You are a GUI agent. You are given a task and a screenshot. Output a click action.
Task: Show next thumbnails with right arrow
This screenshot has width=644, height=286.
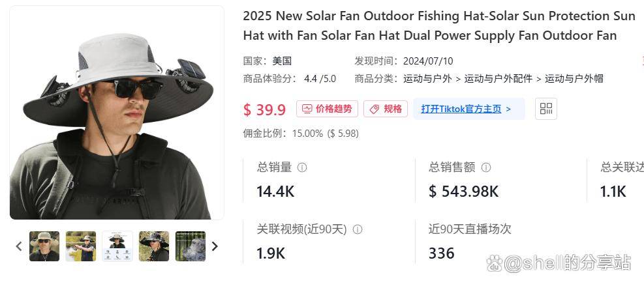pyautogui.click(x=215, y=246)
